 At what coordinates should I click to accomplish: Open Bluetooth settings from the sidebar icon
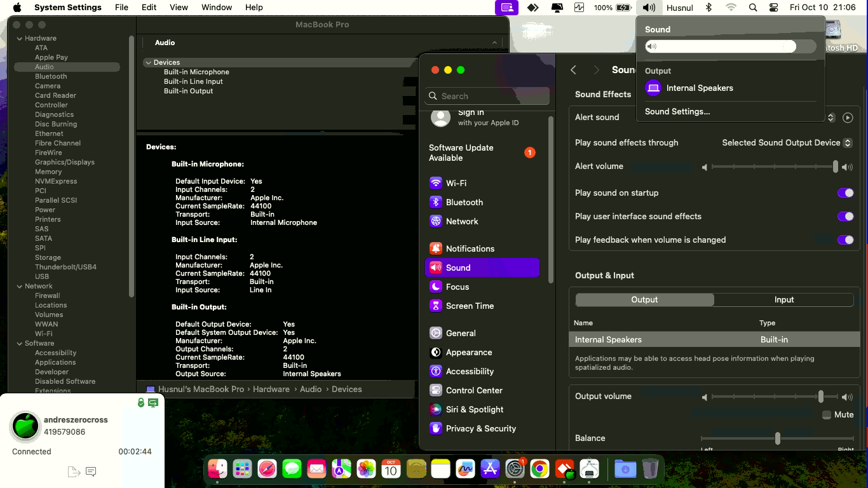click(x=436, y=202)
